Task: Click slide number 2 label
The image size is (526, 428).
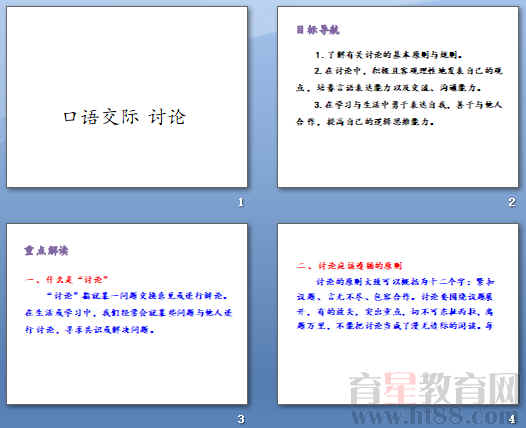Action: 512,202
